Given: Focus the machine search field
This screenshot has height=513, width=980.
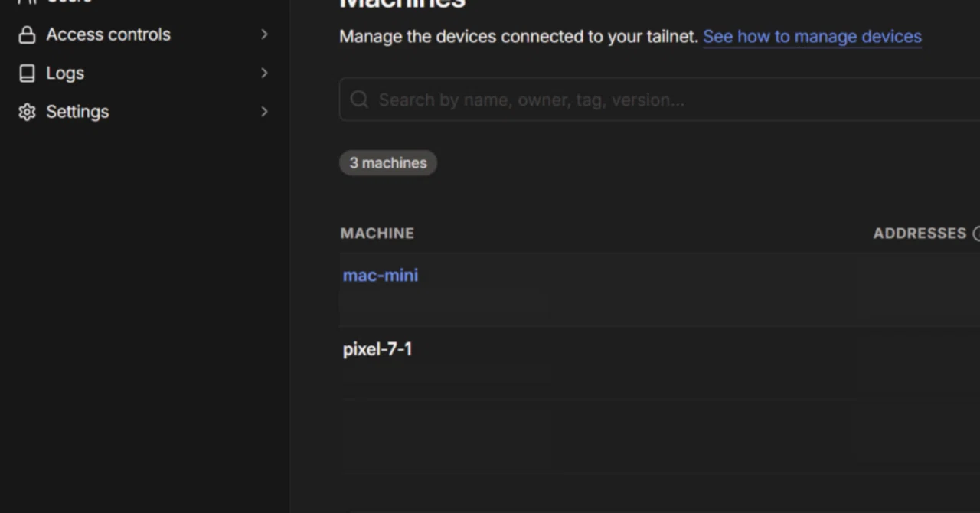Looking at the screenshot, I should (x=659, y=100).
